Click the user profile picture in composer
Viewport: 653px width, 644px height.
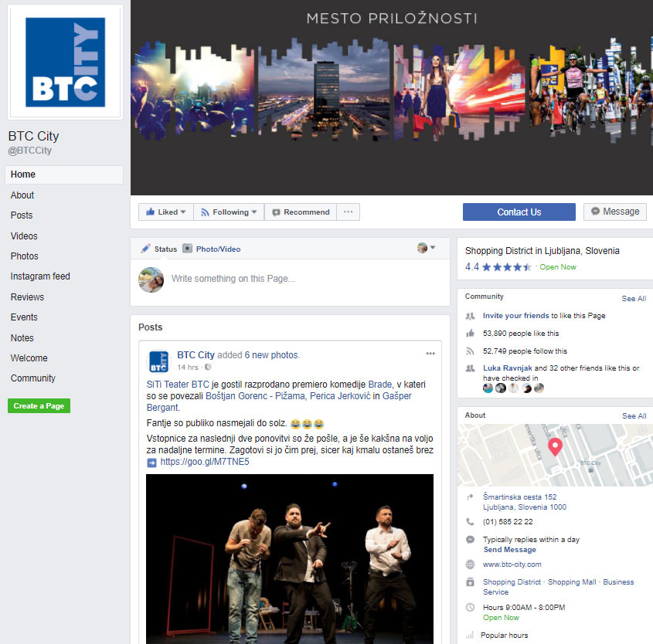[x=151, y=280]
